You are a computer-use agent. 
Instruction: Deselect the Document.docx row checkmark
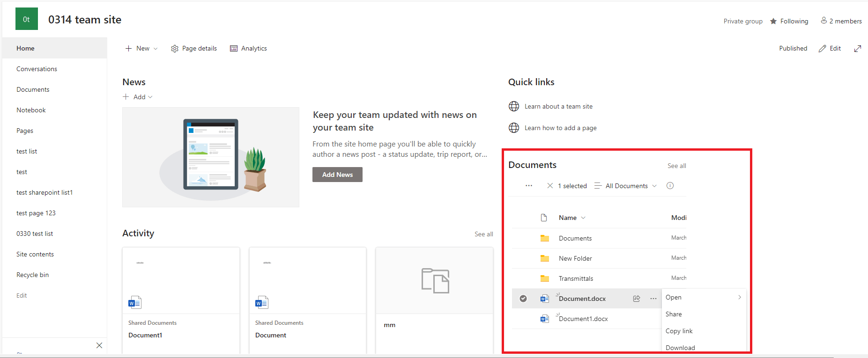pyautogui.click(x=523, y=299)
